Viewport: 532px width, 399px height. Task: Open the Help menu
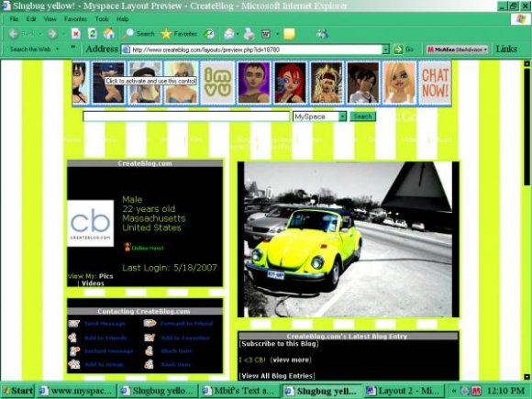(x=123, y=19)
